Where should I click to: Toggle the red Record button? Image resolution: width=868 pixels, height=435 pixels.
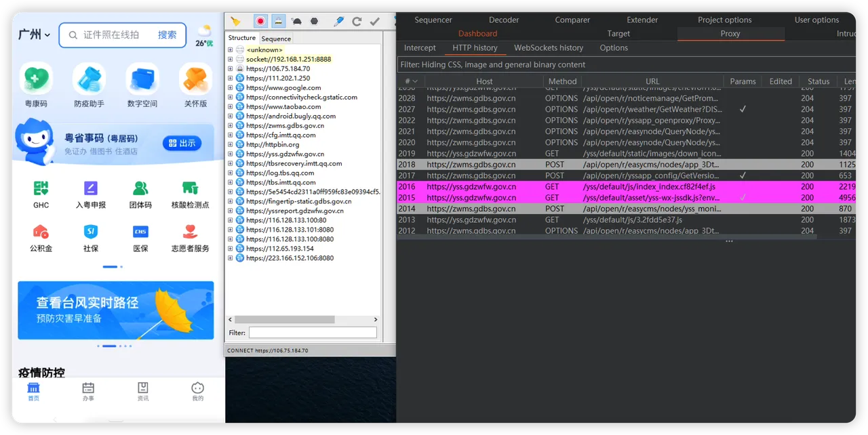click(260, 22)
